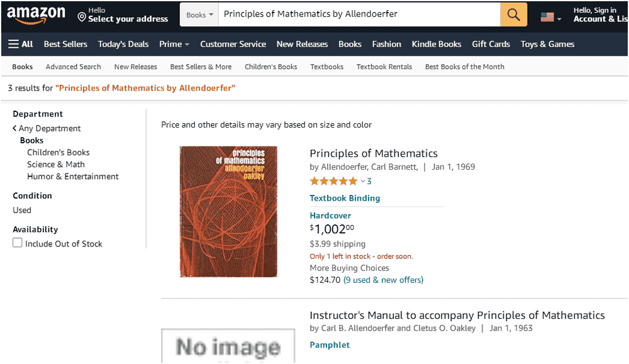Click the five-star rating icons
The height and width of the screenshot is (364, 629).
pos(333,181)
